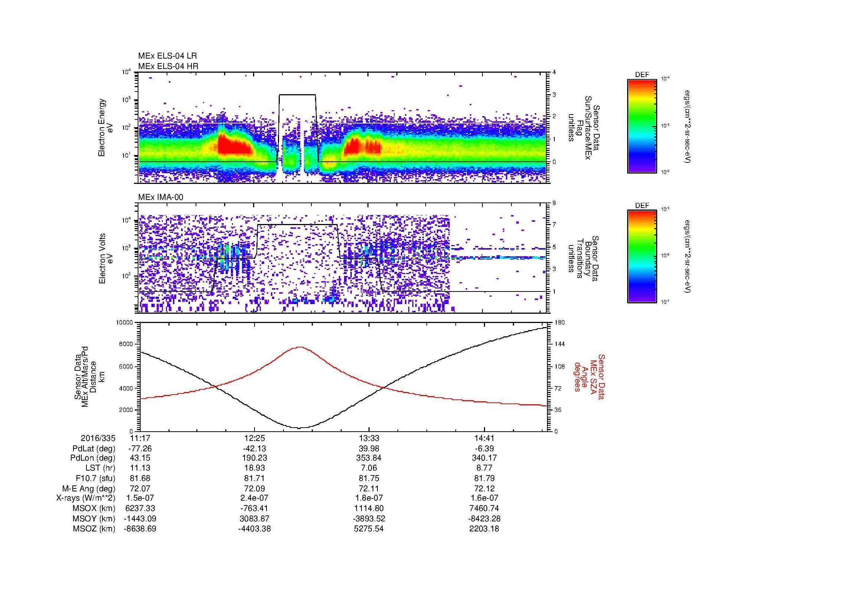
Task: Click the time tick label '13:33'
Action: point(369,438)
